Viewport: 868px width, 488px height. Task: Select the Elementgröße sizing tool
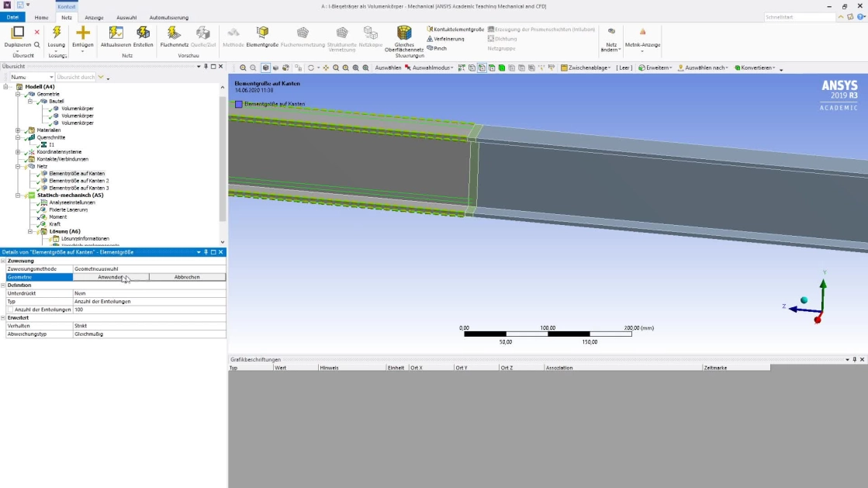[x=262, y=36]
